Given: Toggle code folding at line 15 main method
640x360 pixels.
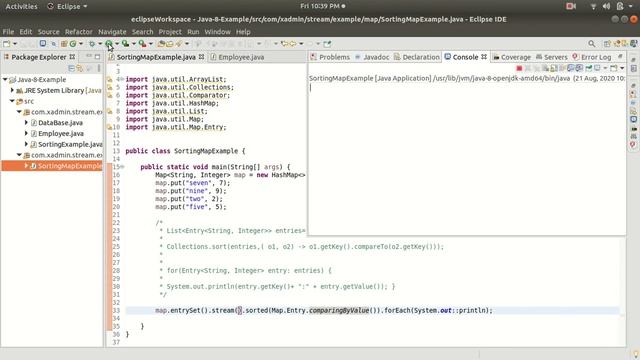Looking at the screenshot, I should pos(122,167).
